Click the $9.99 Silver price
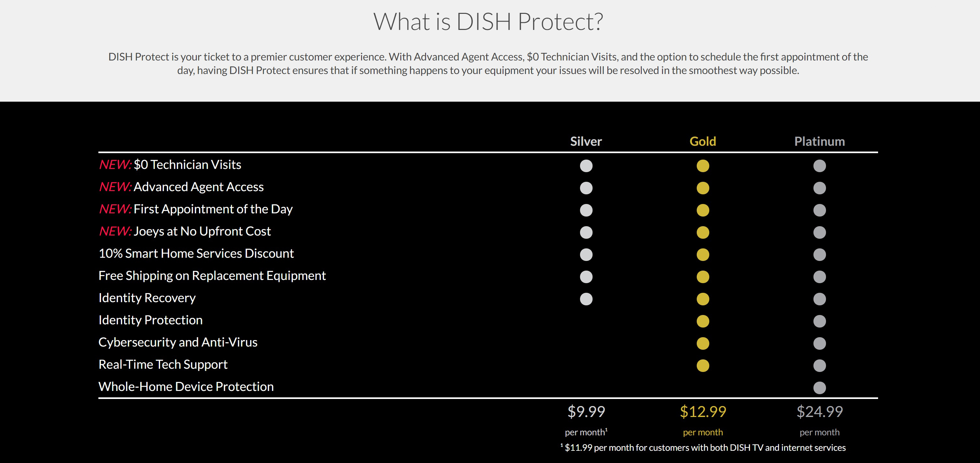 click(x=586, y=412)
